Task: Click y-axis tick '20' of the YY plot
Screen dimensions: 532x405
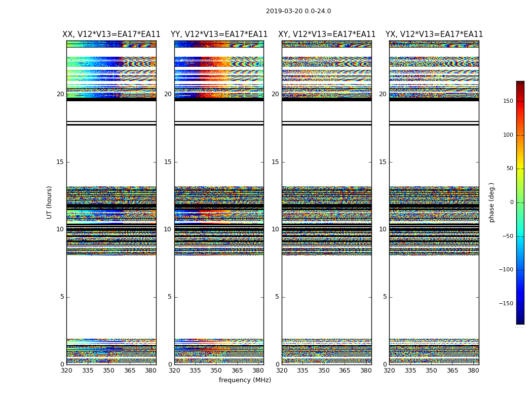Action: 168,94
